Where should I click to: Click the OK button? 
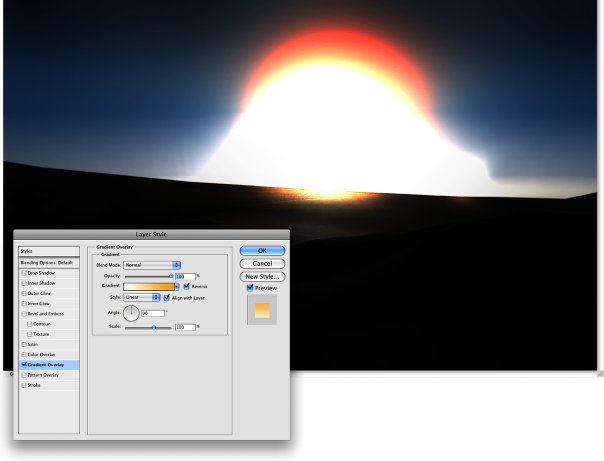tap(262, 250)
